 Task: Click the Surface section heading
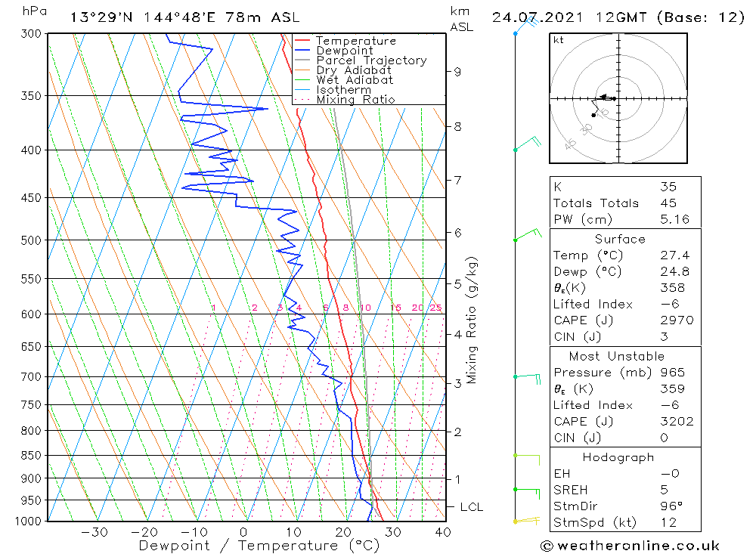[620, 239]
